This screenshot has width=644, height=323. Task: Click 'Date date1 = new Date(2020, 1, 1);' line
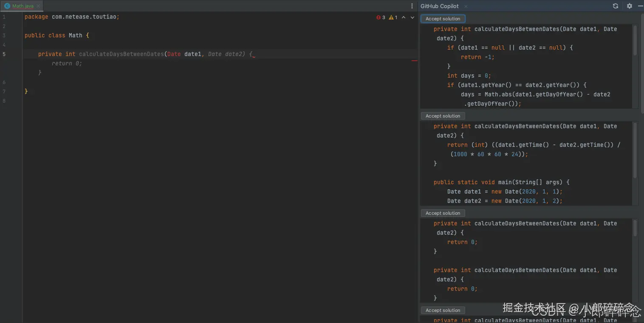tap(505, 191)
